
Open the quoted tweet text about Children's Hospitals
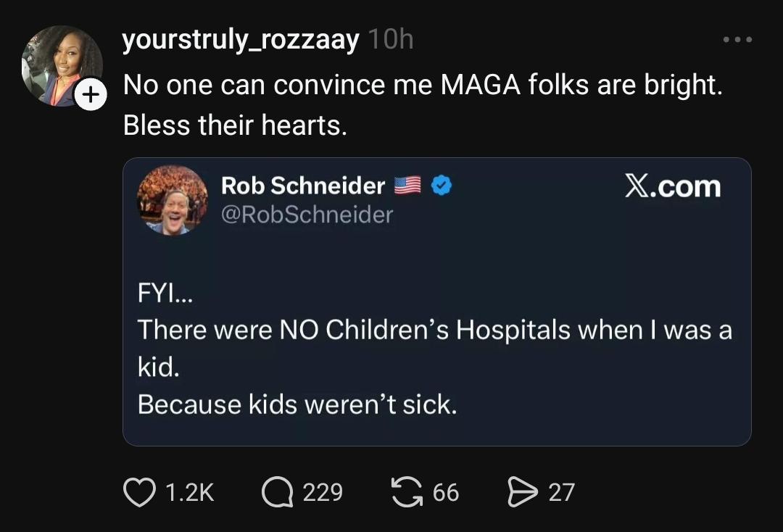point(434,349)
